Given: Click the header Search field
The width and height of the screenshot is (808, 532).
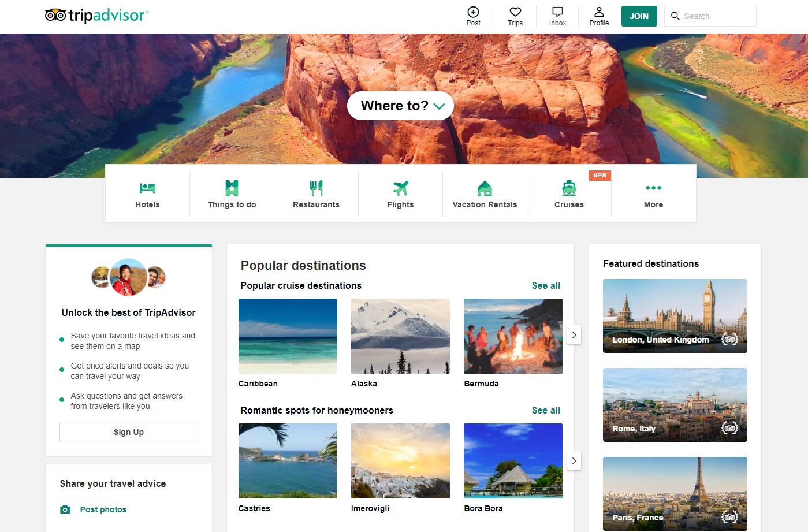Looking at the screenshot, I should pos(710,16).
